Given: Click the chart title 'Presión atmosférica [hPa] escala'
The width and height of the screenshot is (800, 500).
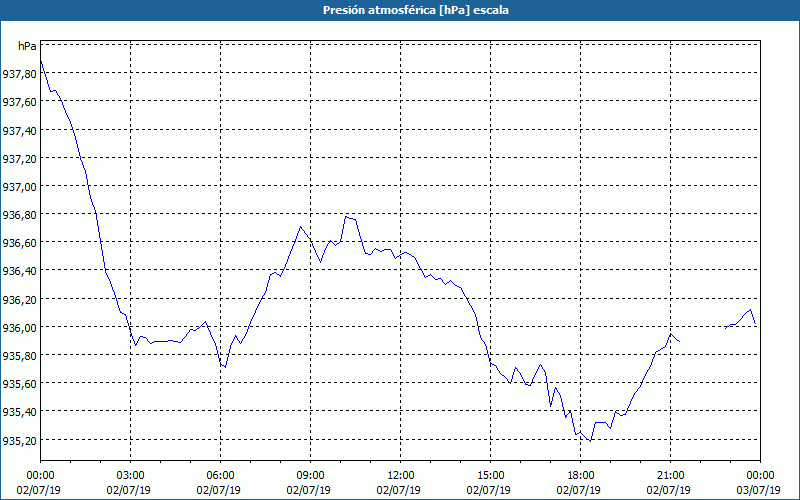Looking at the screenshot, I should 416,10.
